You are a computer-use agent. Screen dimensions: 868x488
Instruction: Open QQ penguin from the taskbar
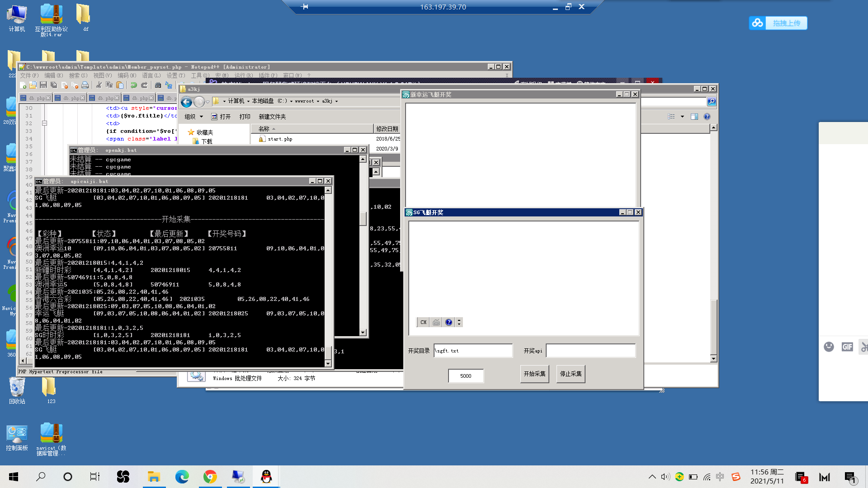click(266, 476)
